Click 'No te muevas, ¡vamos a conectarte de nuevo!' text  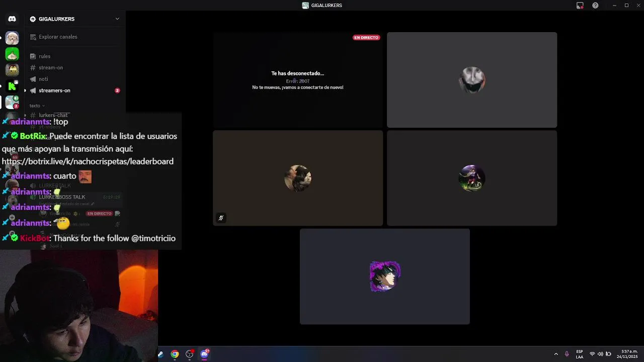pyautogui.click(x=298, y=87)
